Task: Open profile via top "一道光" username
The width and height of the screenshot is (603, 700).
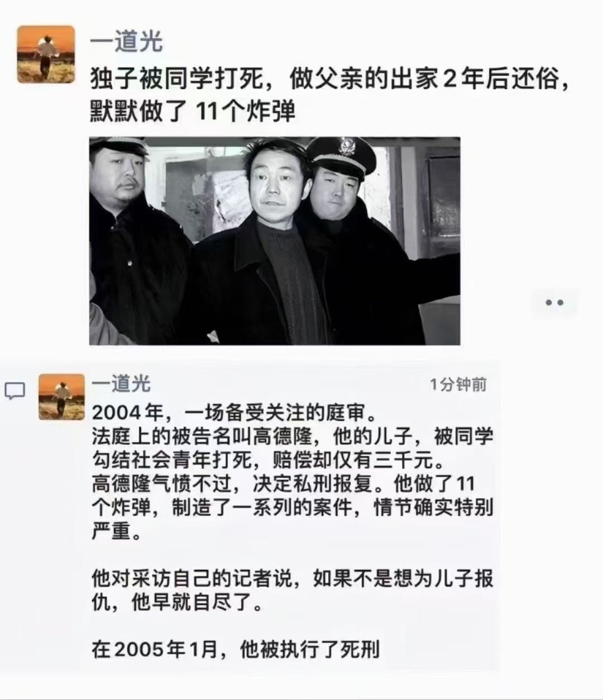Action: click(x=126, y=42)
